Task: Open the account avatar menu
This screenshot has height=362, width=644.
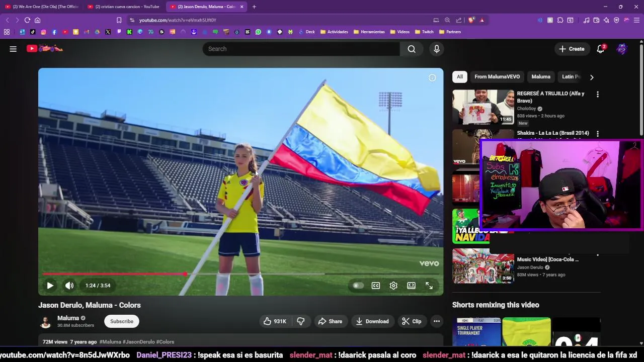Action: [x=622, y=49]
